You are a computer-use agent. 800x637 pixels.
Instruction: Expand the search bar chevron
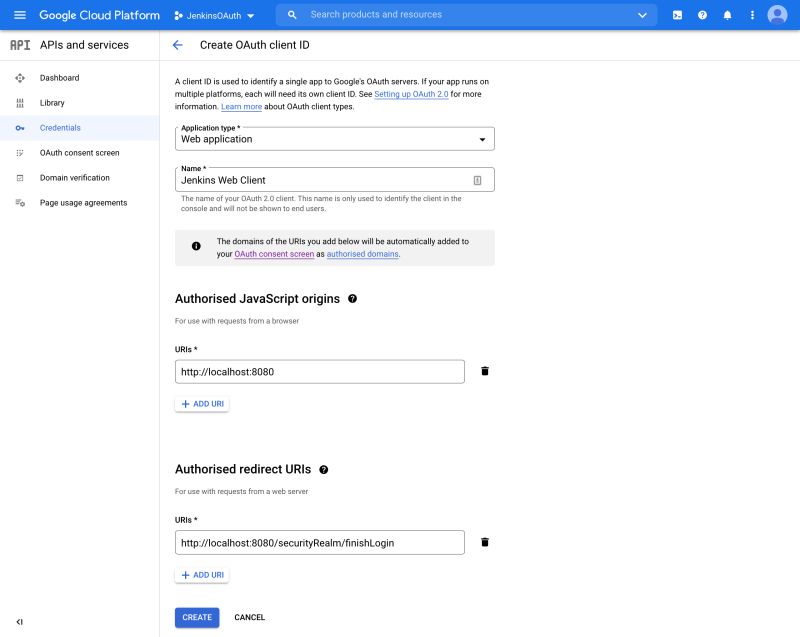point(641,15)
